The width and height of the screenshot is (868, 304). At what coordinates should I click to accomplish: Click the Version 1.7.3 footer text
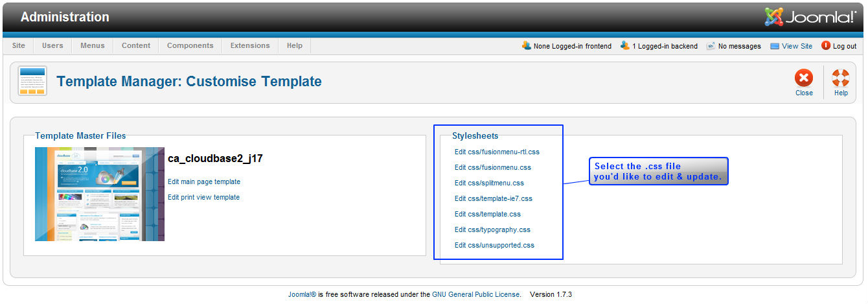point(551,294)
